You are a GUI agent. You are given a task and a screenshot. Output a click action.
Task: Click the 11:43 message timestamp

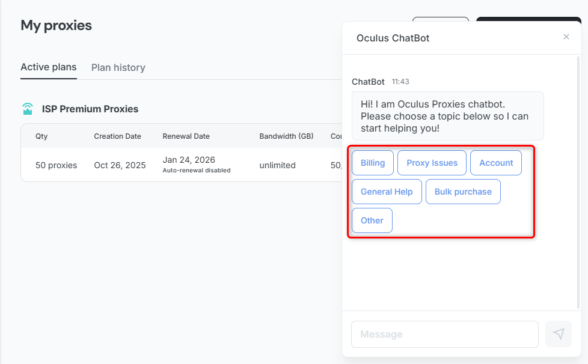tap(400, 82)
